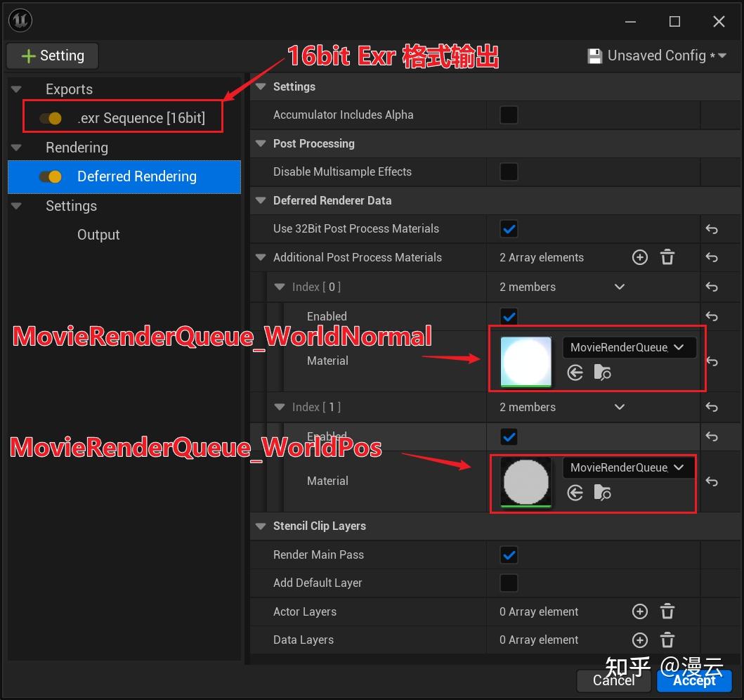The image size is (744, 700).
Task: Uncheck Render Main Pass
Action: 508,555
